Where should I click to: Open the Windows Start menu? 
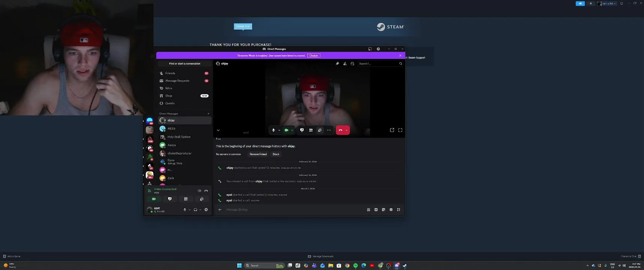pos(239,265)
